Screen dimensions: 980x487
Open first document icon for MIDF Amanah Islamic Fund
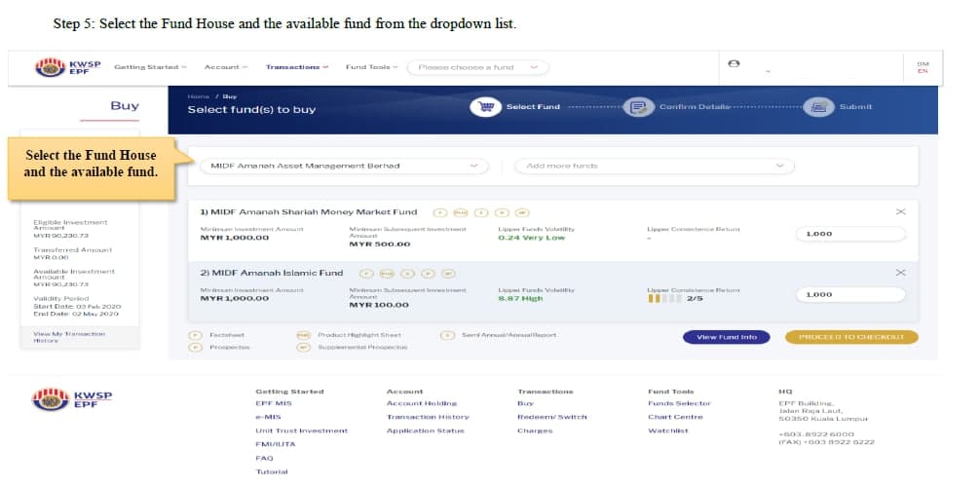point(367,273)
